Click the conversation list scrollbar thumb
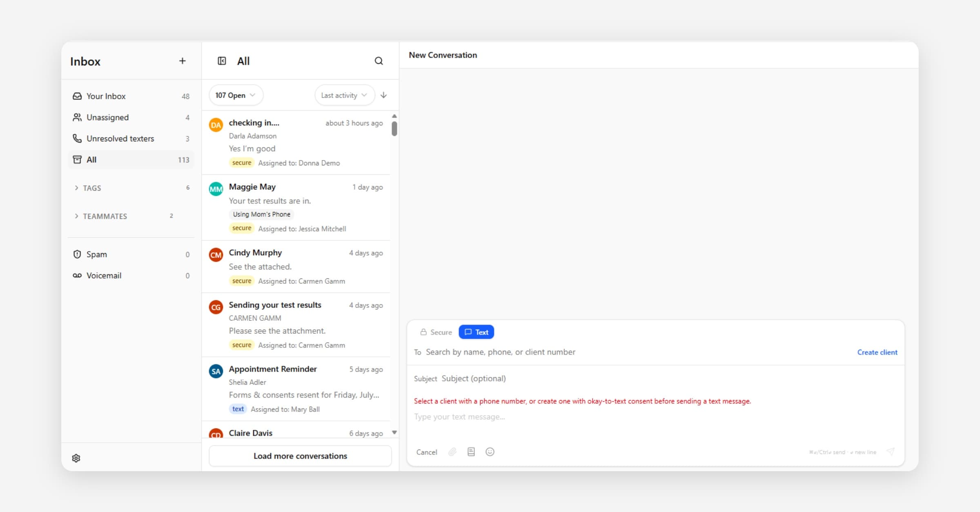Screen dimensions: 980x512 tap(394, 129)
